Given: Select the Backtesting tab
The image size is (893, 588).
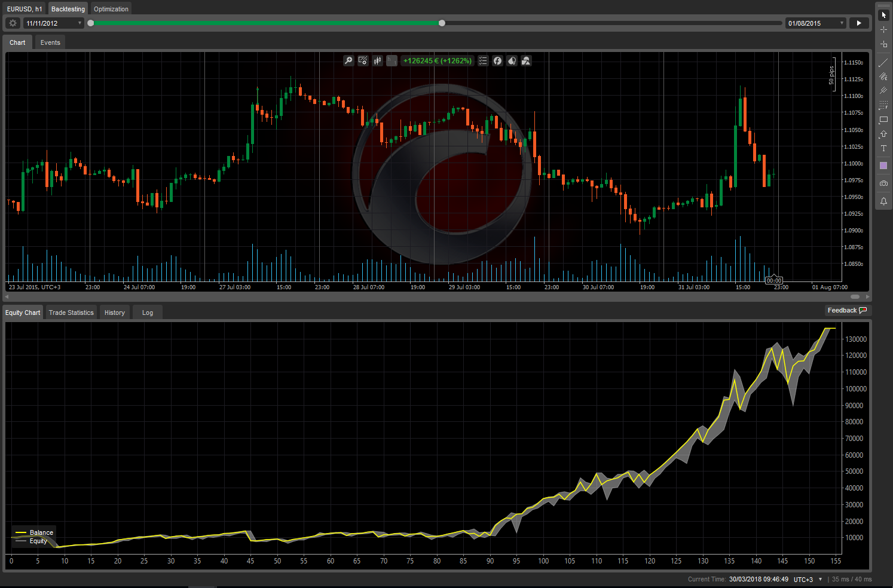Looking at the screenshot, I should click(68, 9).
